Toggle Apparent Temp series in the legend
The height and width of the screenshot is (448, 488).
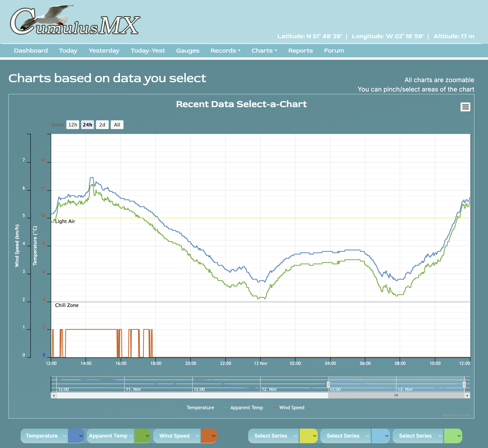pos(246,407)
